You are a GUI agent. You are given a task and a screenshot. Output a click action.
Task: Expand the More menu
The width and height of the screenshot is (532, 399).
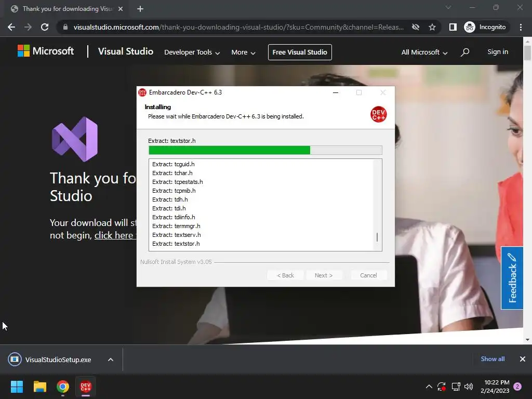click(x=243, y=52)
